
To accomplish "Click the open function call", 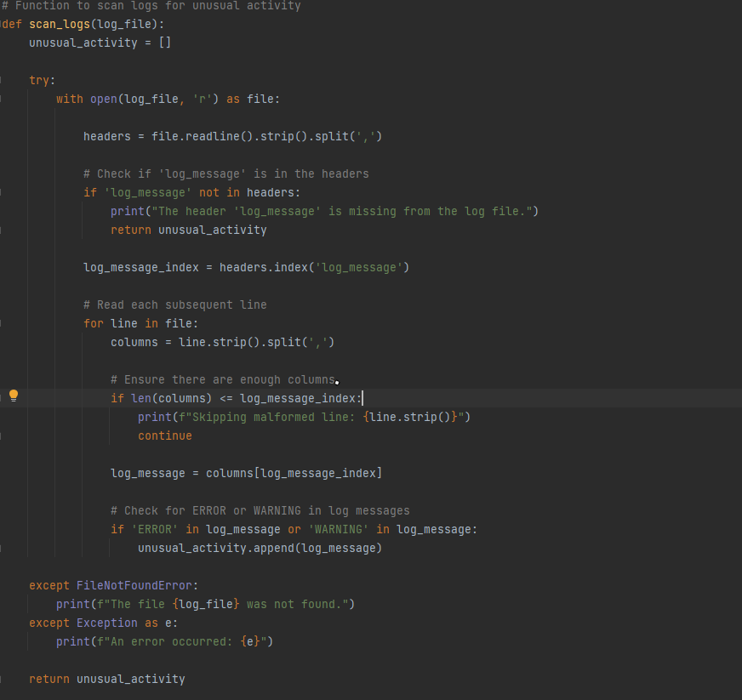I will pos(104,99).
